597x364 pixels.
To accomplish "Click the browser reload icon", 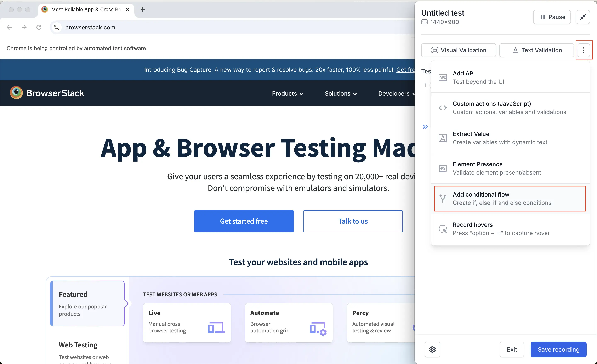I will click(39, 27).
